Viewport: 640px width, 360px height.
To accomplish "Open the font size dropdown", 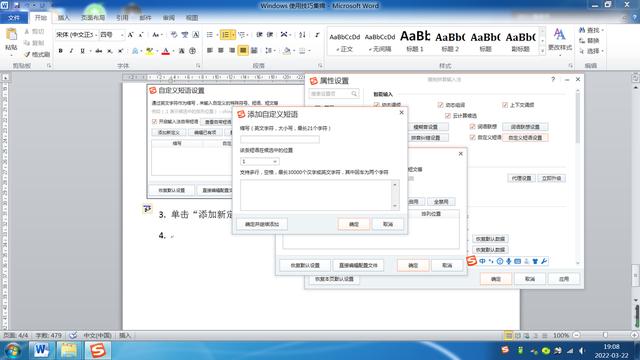I will click(122, 35).
